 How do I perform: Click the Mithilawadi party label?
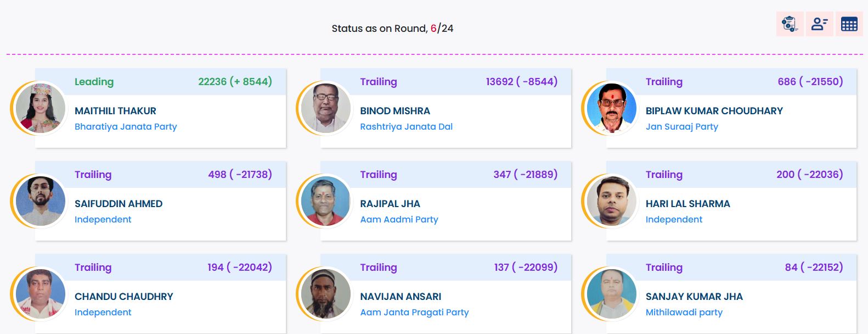click(684, 313)
